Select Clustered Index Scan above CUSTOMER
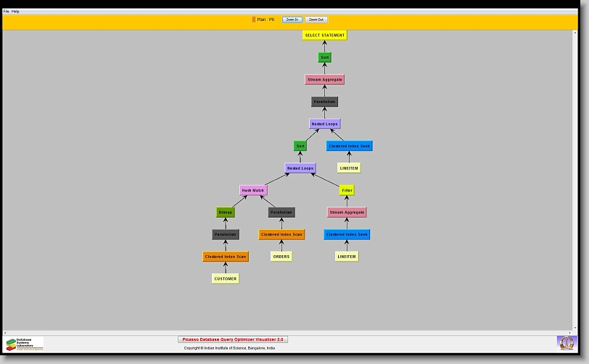Viewport: 589px width, 364px height. 226,257
